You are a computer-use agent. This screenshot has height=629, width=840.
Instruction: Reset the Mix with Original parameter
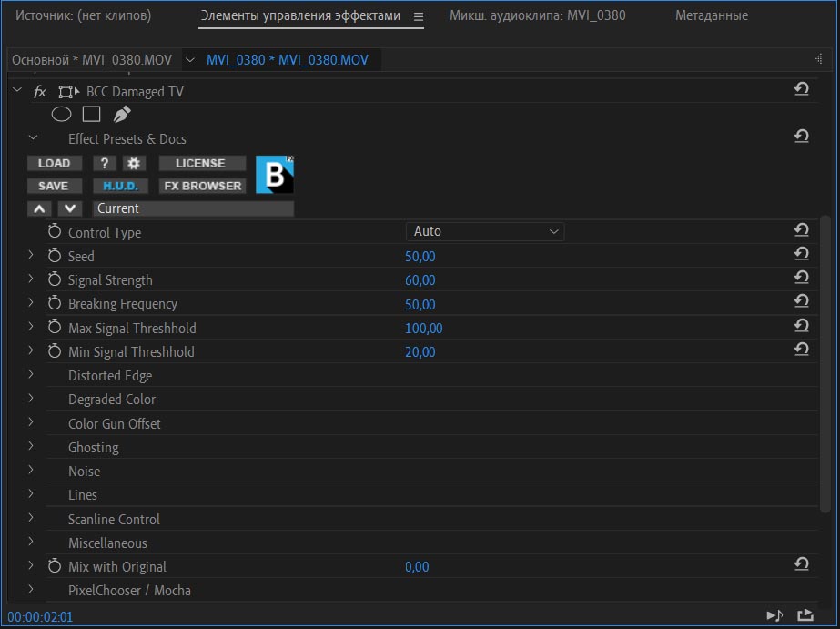click(802, 564)
